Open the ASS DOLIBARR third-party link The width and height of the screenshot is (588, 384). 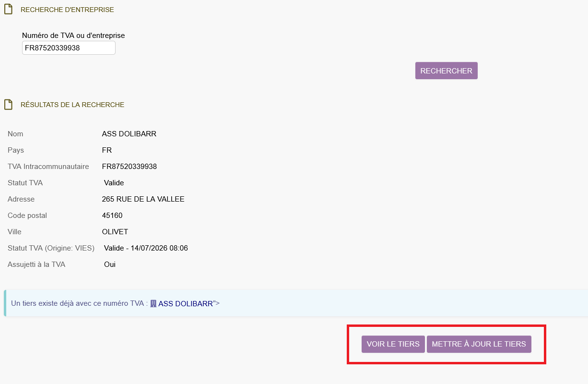tap(186, 303)
